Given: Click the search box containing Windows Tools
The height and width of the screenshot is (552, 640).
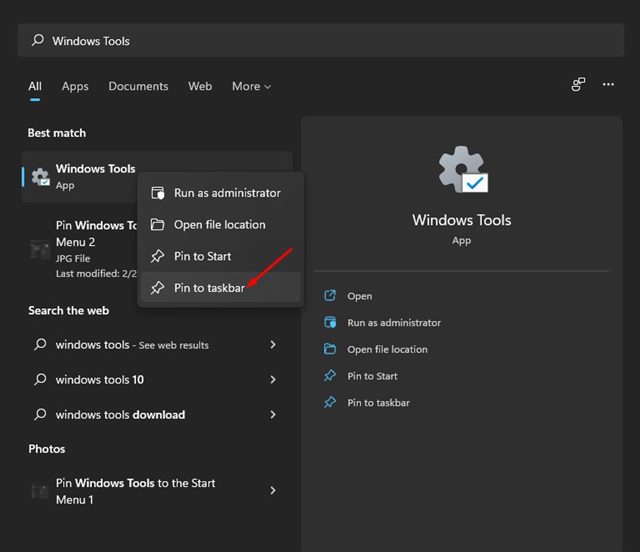Looking at the screenshot, I should [x=320, y=41].
